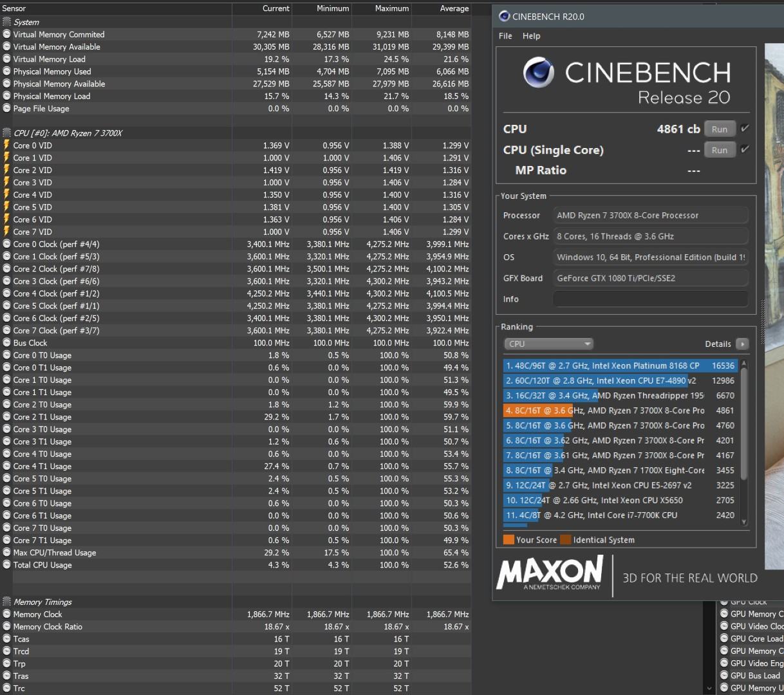This screenshot has height=695, width=784.
Task: Click the Cinebench sphere logo
Action: pyautogui.click(x=539, y=72)
